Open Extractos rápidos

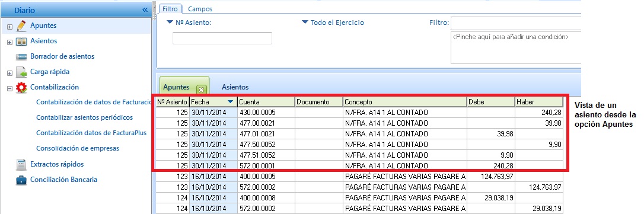tap(57, 164)
